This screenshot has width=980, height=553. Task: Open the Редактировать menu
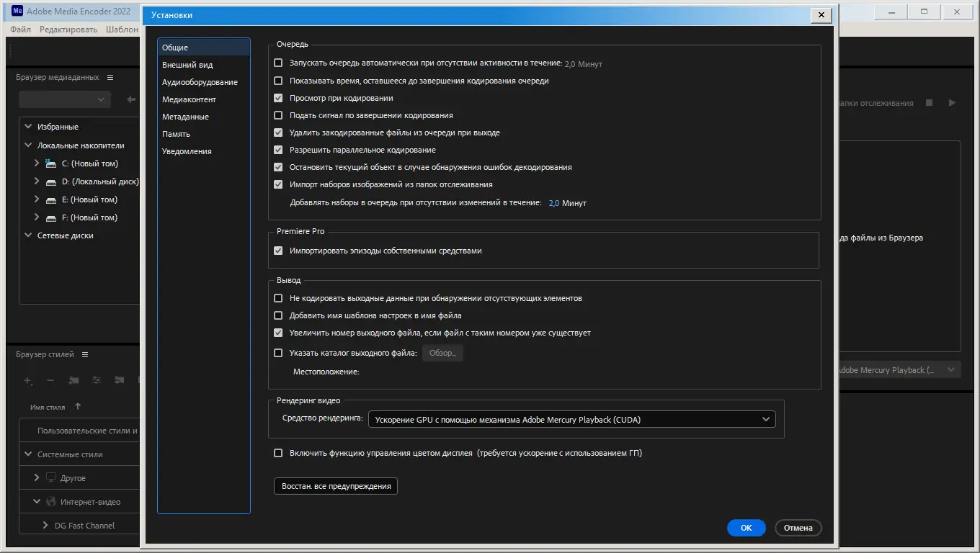68,30
